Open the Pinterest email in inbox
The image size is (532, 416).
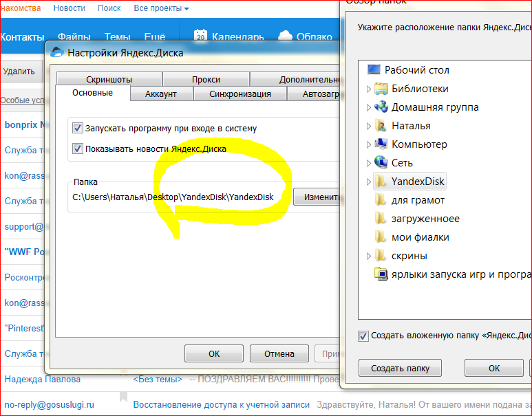[24, 328]
